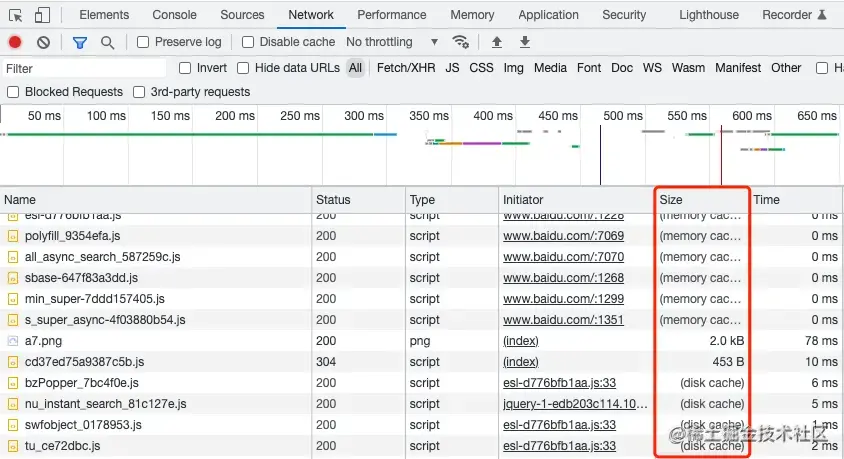Open initiator link www.baidu.com/:1351

pos(563,320)
